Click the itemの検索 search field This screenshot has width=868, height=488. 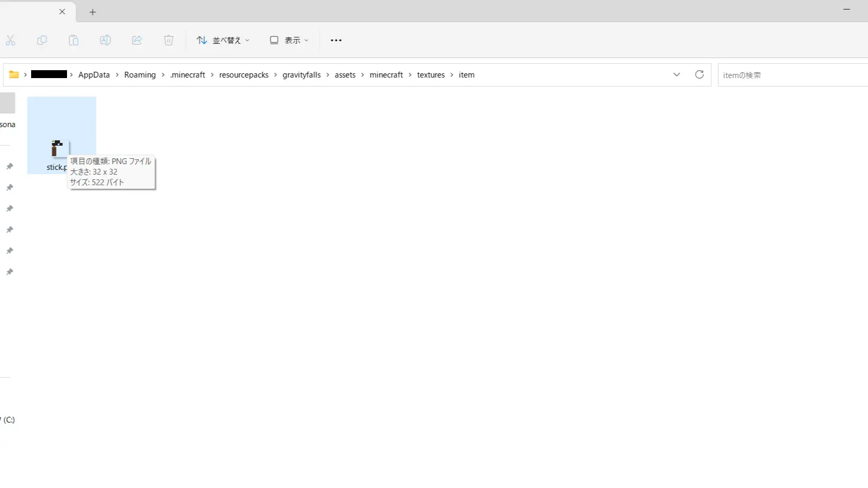791,75
